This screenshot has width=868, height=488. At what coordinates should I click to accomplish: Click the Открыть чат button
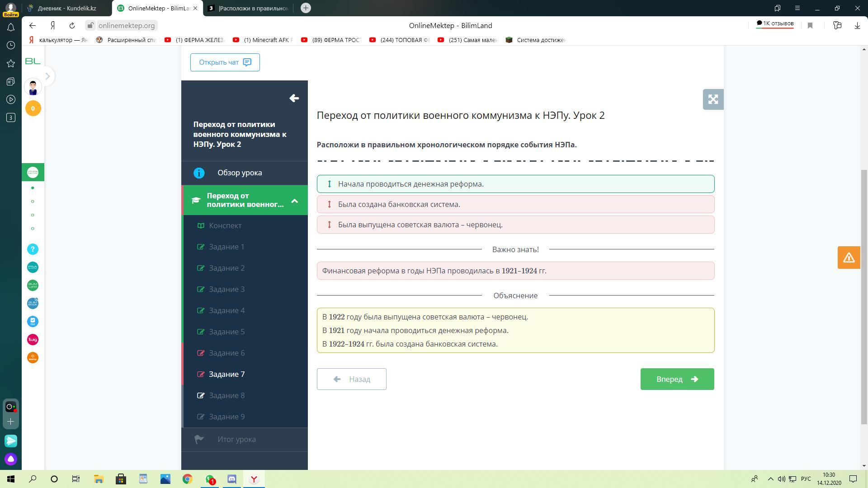coord(225,62)
